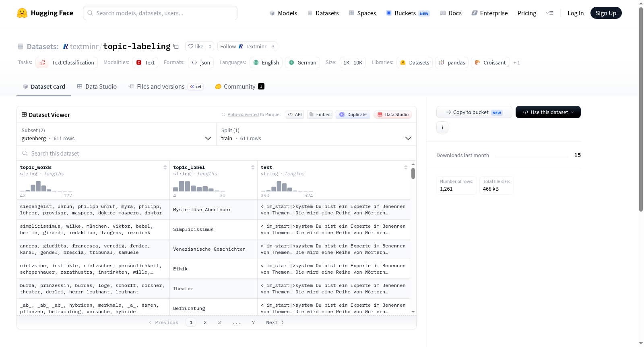644x347 pixels.
Task: Open Files and versions tab
Action: pyautogui.click(x=166, y=86)
